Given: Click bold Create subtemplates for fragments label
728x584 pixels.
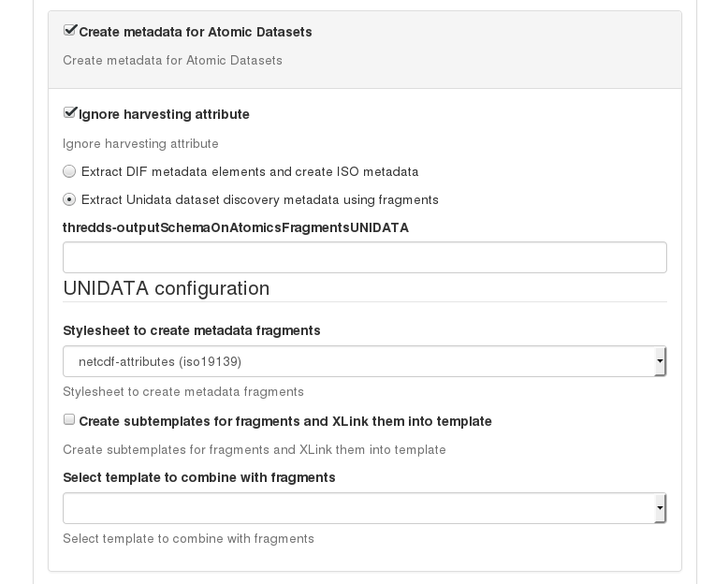Looking at the screenshot, I should pos(285,421).
